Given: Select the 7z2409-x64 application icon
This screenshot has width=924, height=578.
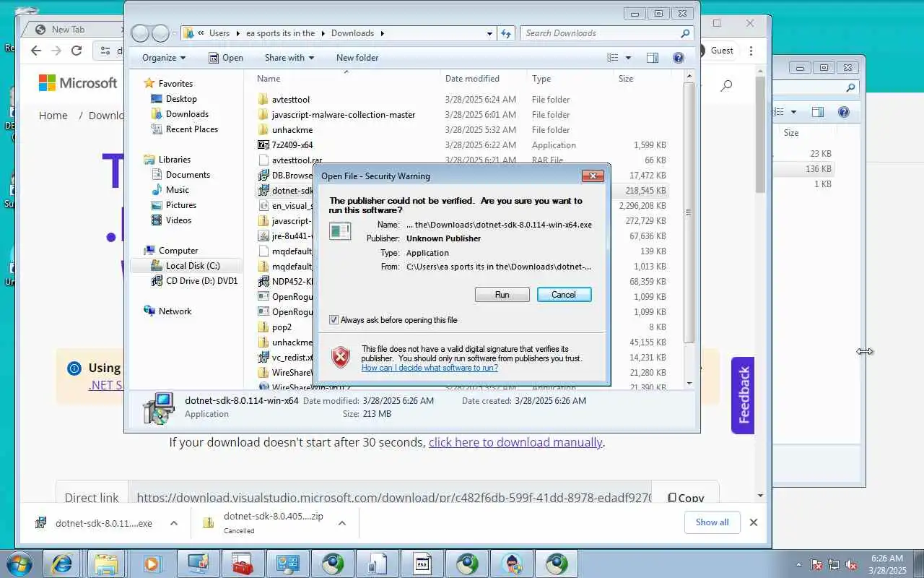Looking at the screenshot, I should coord(263,145).
